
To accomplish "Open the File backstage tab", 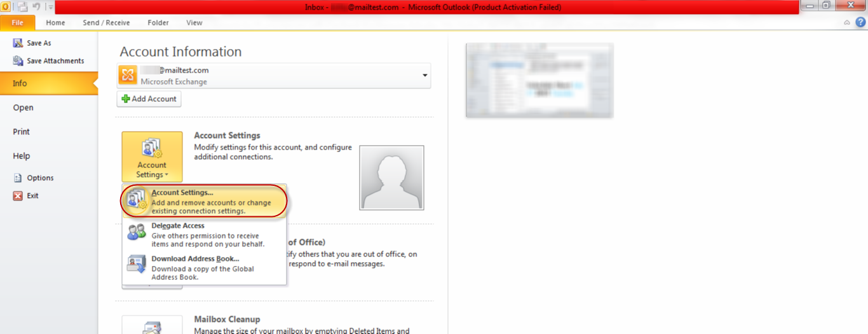I will click(18, 23).
